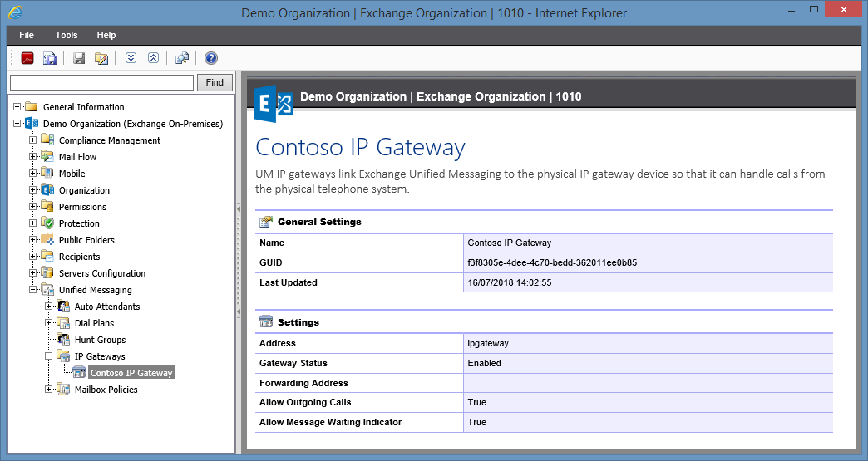Expand the General Information node
The width and height of the screenshot is (868, 461).
[x=17, y=106]
